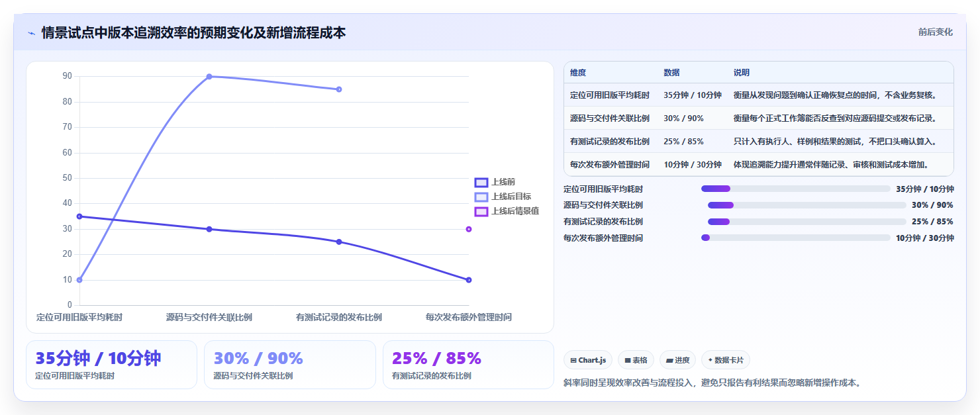The height and width of the screenshot is (415, 980).
Task: Select the 进度 tag chip
Action: [677, 360]
